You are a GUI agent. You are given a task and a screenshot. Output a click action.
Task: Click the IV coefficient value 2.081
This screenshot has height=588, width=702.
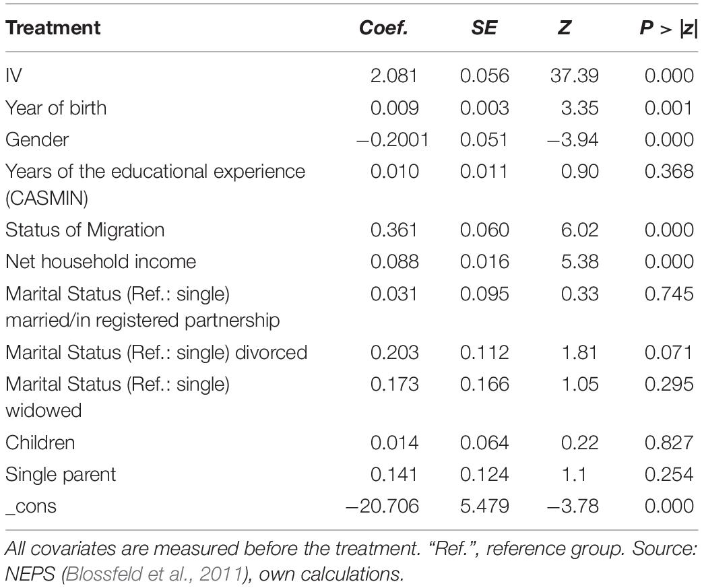pos(394,75)
